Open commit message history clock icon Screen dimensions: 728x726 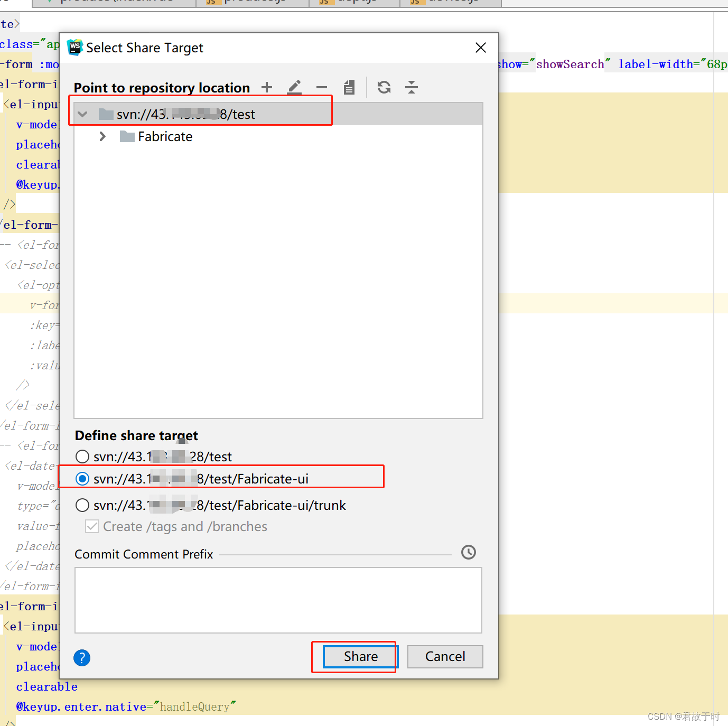469,552
